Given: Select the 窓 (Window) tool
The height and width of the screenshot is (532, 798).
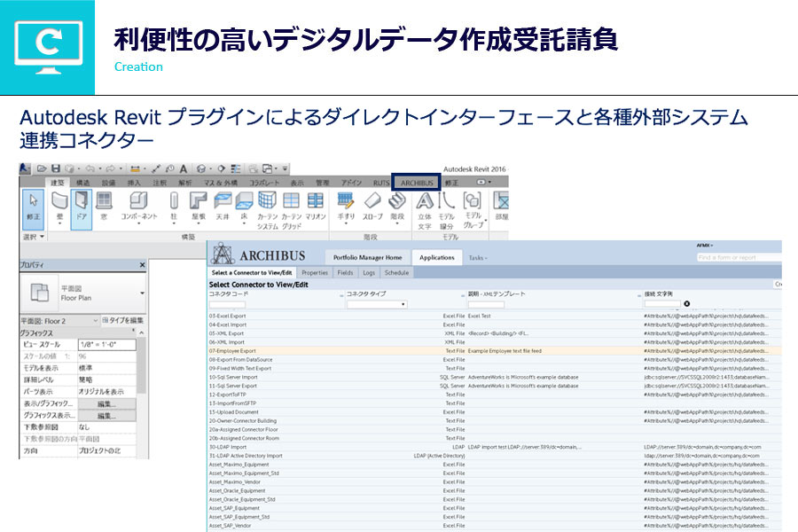Looking at the screenshot, I should tap(105, 207).
